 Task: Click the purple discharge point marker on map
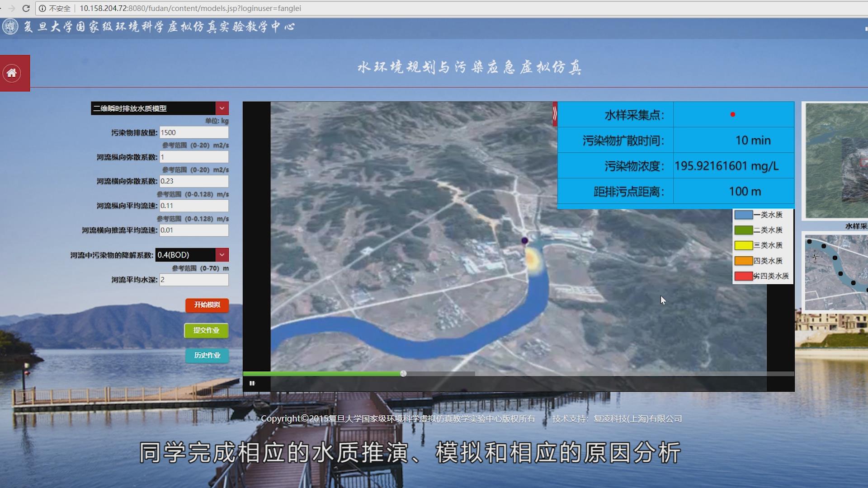tap(524, 241)
